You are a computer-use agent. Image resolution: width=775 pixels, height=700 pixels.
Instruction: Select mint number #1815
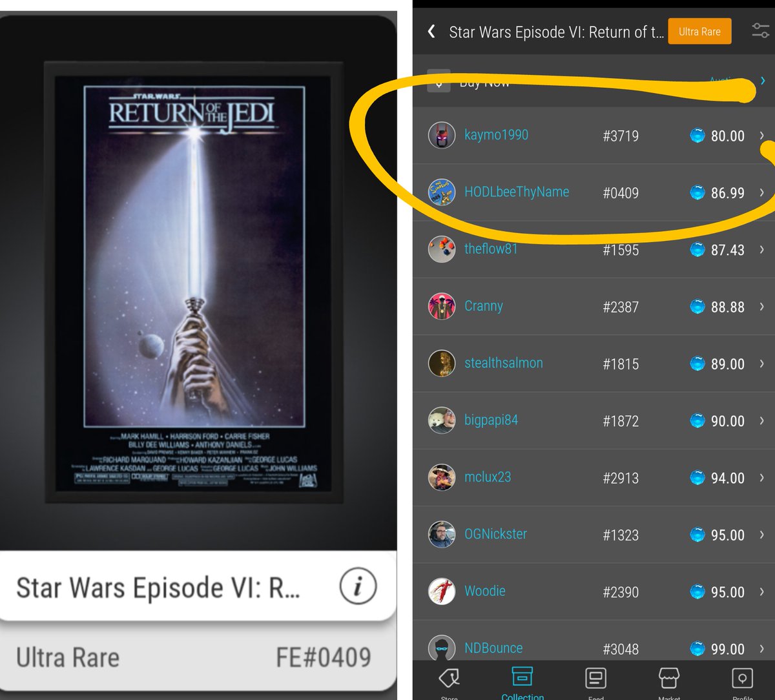pyautogui.click(x=621, y=364)
